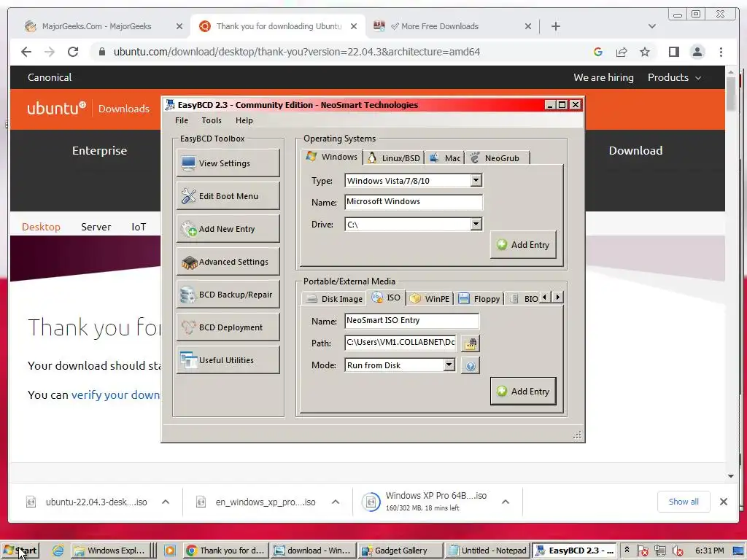Switch to More Free Downloads tab
The height and width of the screenshot is (560, 747).
pyautogui.click(x=440, y=26)
